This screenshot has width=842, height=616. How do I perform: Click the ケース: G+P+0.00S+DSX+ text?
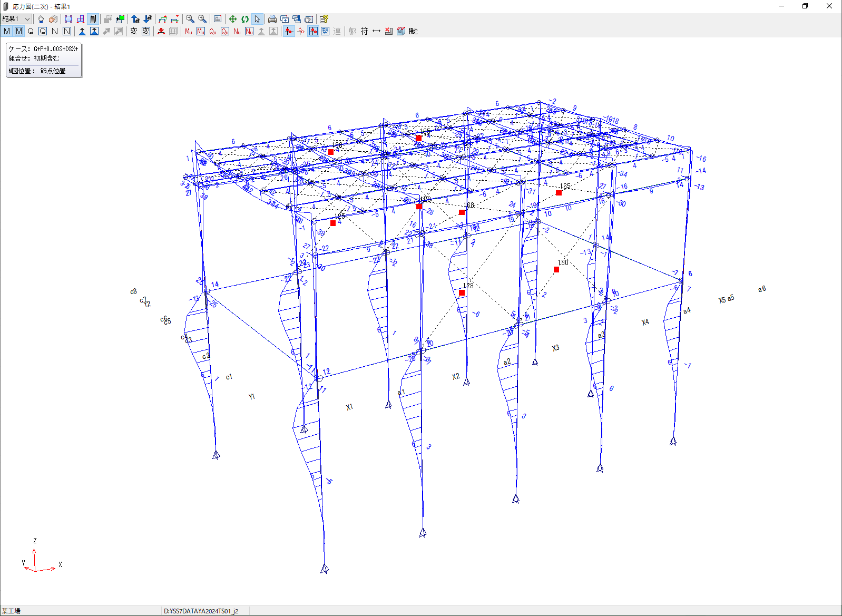pos(43,48)
